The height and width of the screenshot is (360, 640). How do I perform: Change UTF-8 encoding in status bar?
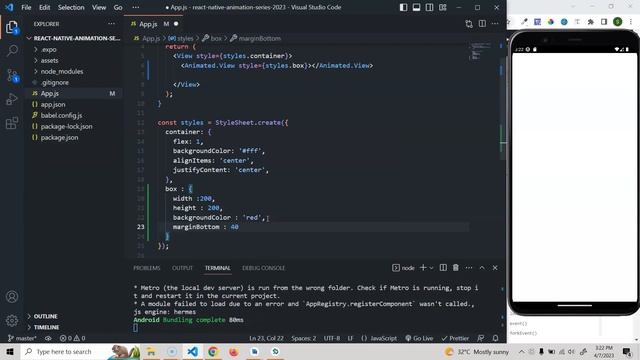click(x=331, y=338)
